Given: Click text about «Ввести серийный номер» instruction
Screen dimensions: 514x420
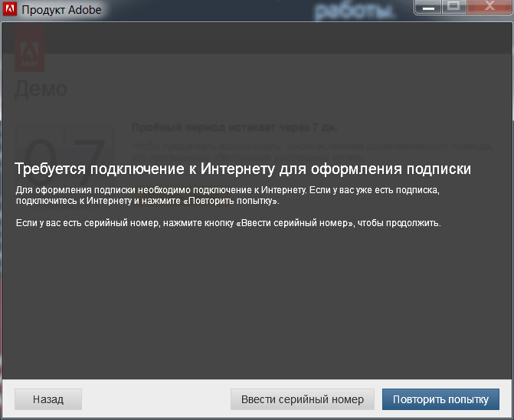Looking at the screenshot, I should [x=228, y=223].
